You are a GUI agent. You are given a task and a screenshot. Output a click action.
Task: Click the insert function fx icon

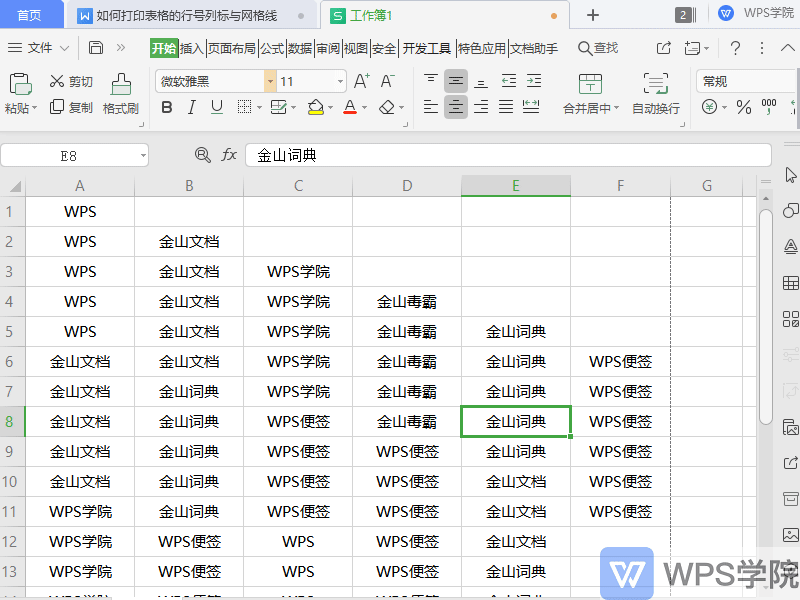pos(229,155)
